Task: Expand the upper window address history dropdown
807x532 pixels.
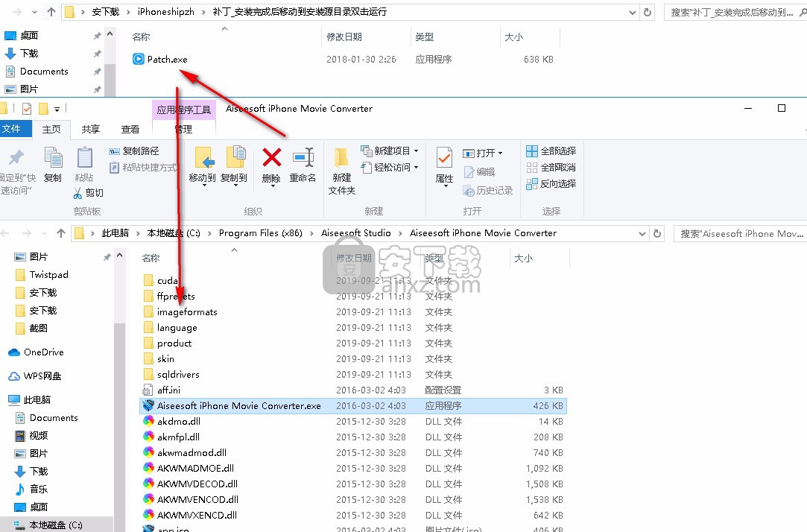Action: pos(633,12)
